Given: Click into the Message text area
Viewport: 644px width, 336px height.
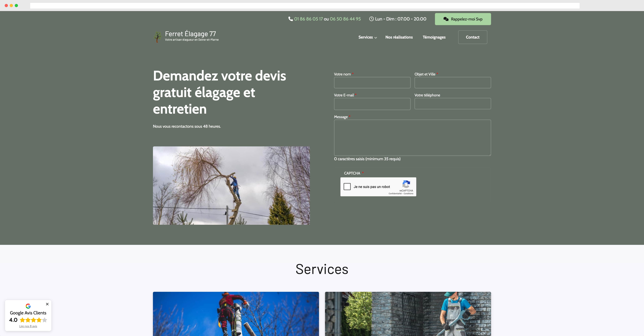Looking at the screenshot, I should click(412, 138).
